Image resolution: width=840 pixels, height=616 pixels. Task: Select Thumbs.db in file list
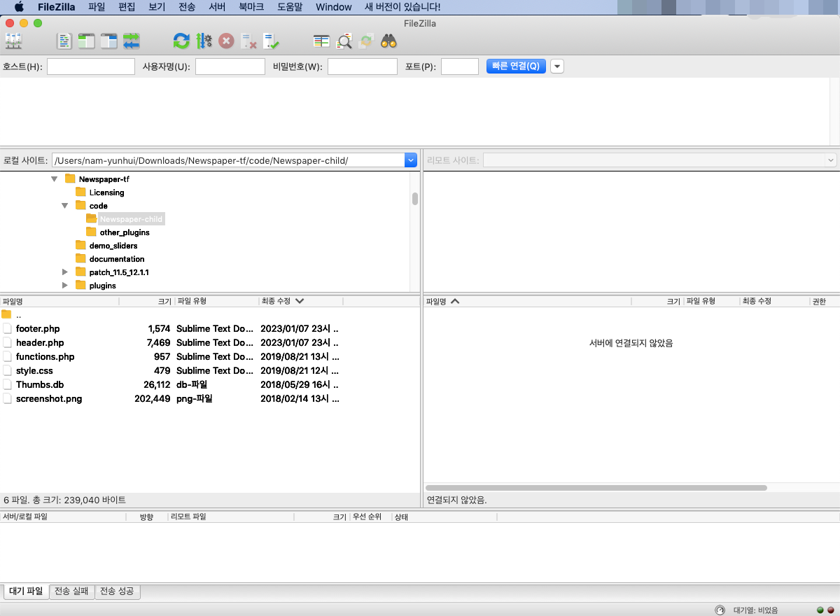tap(40, 384)
